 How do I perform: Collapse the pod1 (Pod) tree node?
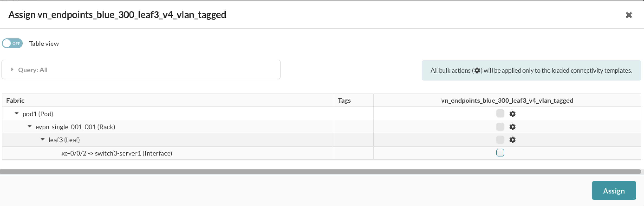(17, 113)
